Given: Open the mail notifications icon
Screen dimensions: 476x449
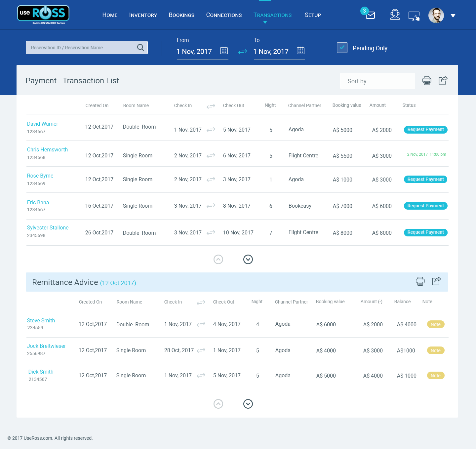Looking at the screenshot, I should pos(370,15).
